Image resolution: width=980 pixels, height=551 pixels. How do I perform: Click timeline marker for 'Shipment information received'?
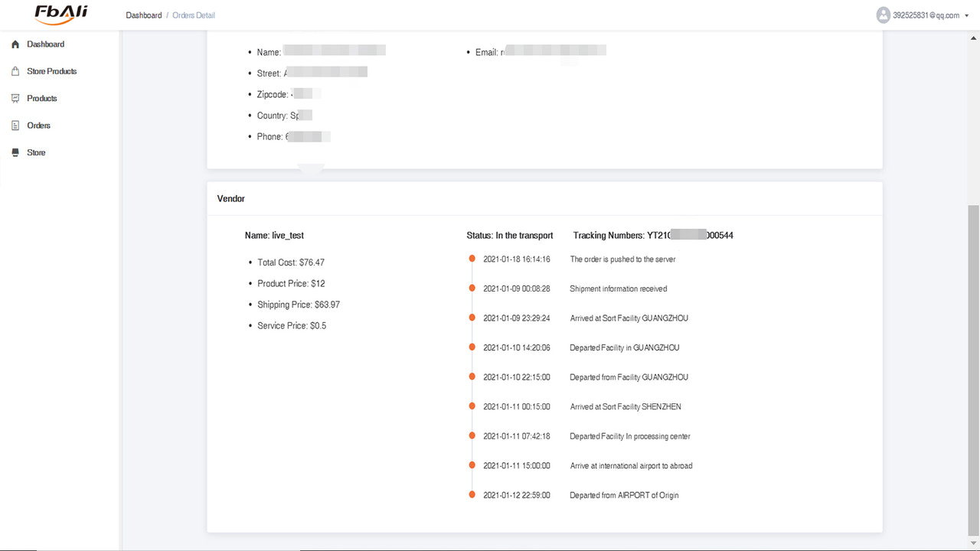(472, 288)
